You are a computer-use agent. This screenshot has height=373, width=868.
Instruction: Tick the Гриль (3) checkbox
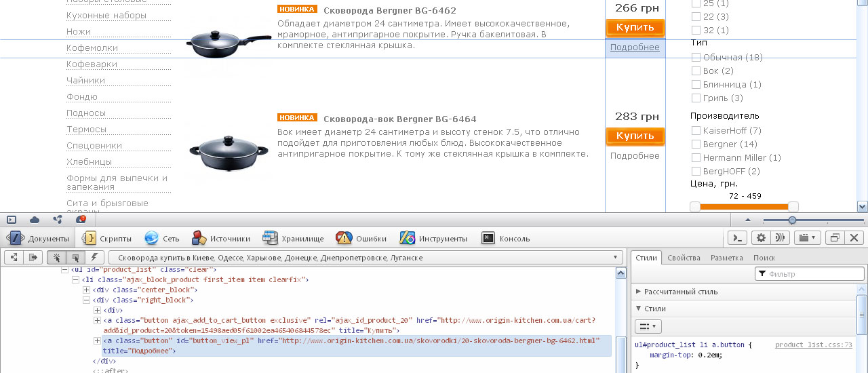tap(696, 98)
